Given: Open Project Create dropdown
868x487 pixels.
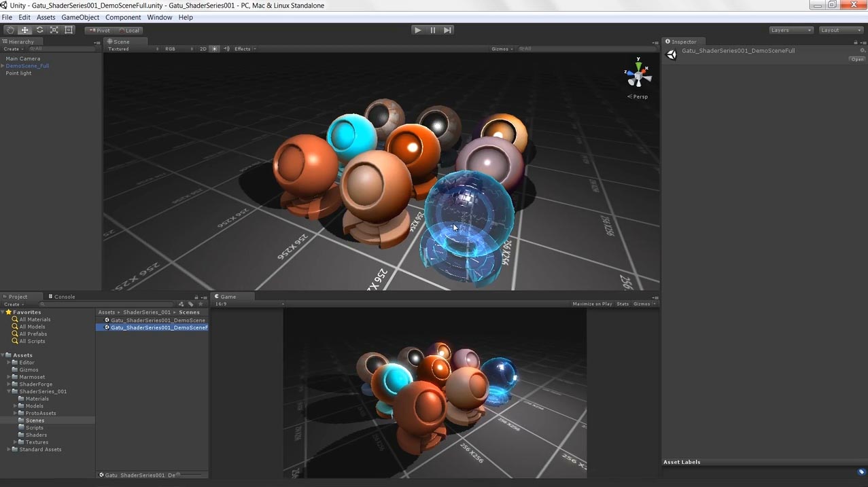Looking at the screenshot, I should (x=13, y=304).
